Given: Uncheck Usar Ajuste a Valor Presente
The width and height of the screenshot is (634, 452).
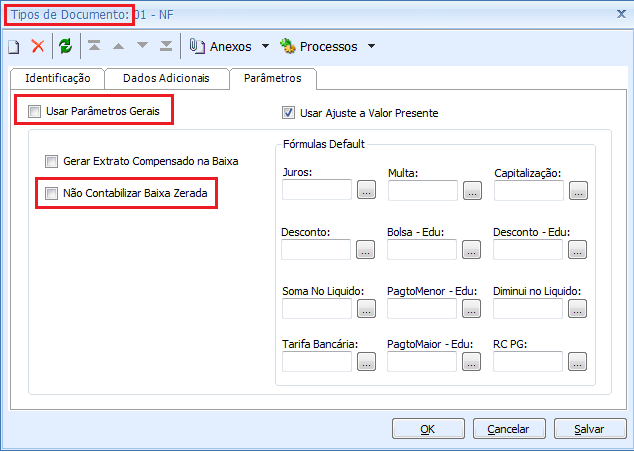Looking at the screenshot, I should [x=288, y=113].
